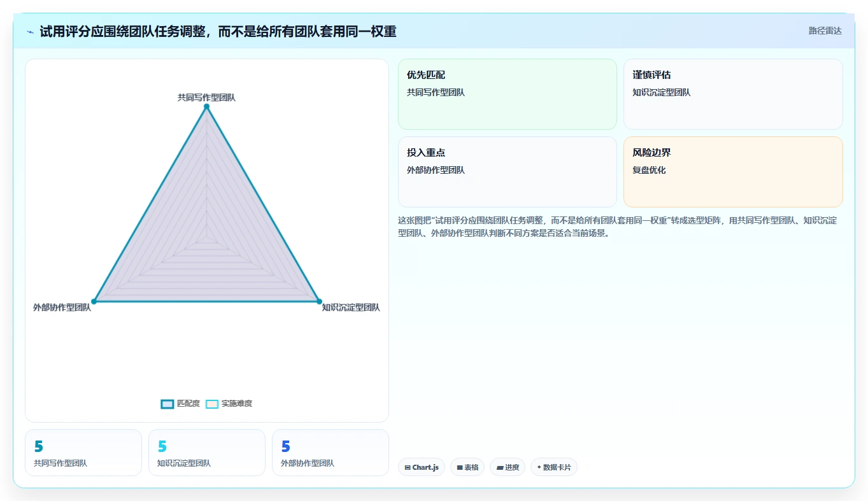This screenshot has height=501, width=868.
Task: Open the 风险边界 card
Action: point(733,172)
